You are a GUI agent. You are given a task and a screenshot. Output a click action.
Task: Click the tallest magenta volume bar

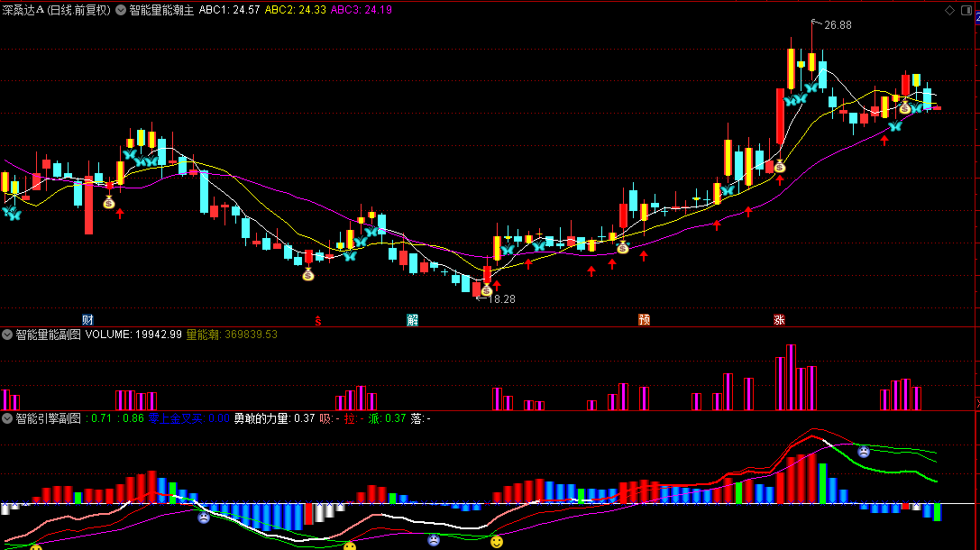coord(791,377)
